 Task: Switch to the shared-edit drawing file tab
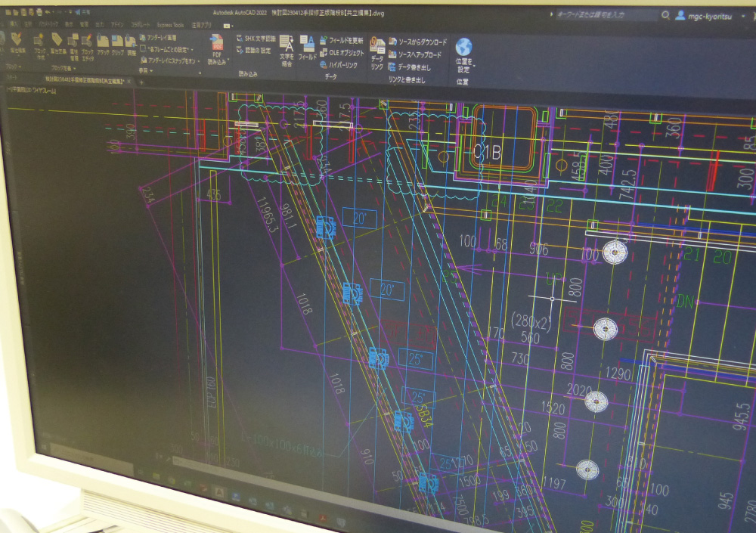pyautogui.click(x=84, y=79)
